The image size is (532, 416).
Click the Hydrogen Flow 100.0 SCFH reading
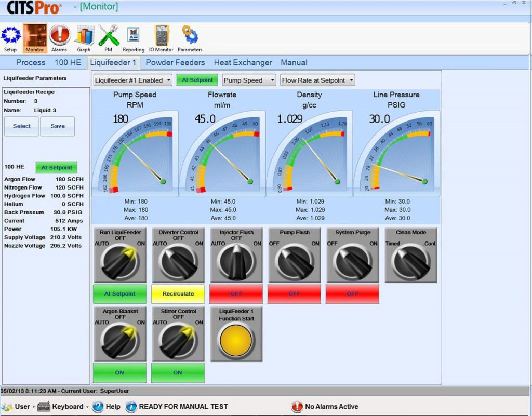pyautogui.click(x=44, y=196)
